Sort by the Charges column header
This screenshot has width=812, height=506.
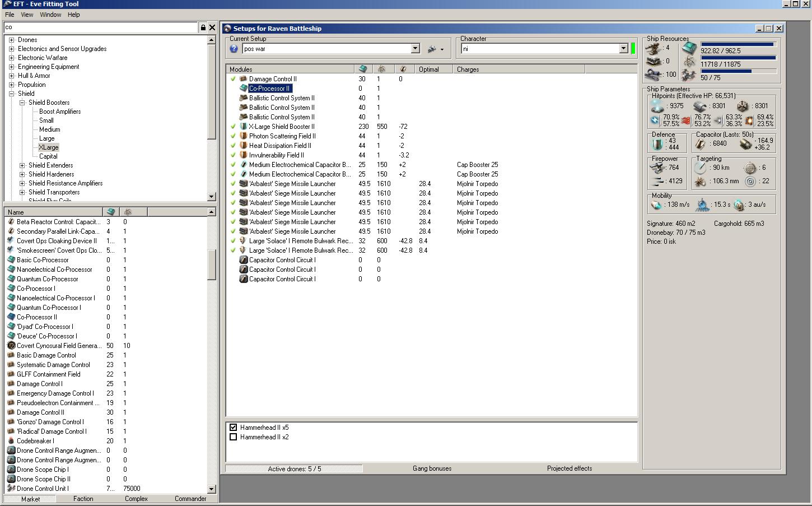[519, 69]
